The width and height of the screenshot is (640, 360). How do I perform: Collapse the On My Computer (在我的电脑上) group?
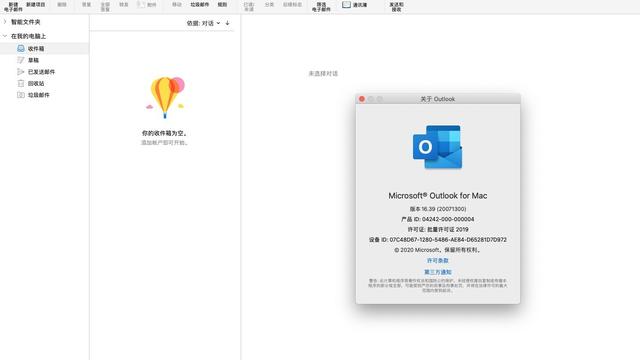point(5,36)
